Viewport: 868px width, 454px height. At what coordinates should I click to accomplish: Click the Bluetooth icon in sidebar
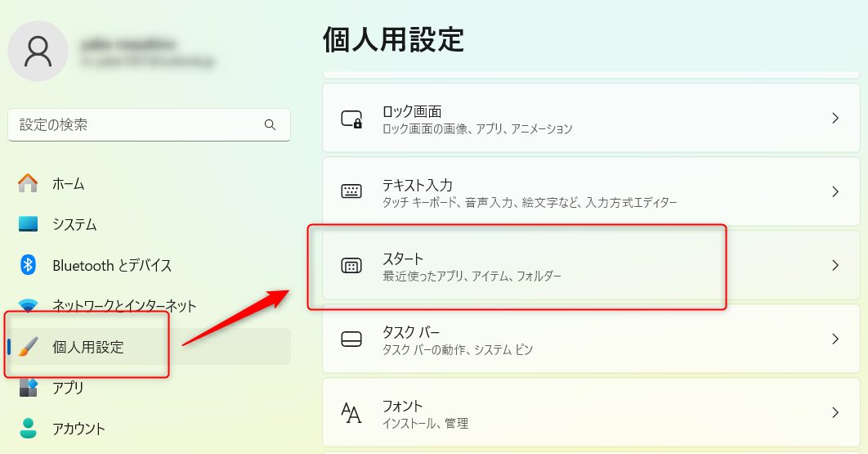[28, 265]
